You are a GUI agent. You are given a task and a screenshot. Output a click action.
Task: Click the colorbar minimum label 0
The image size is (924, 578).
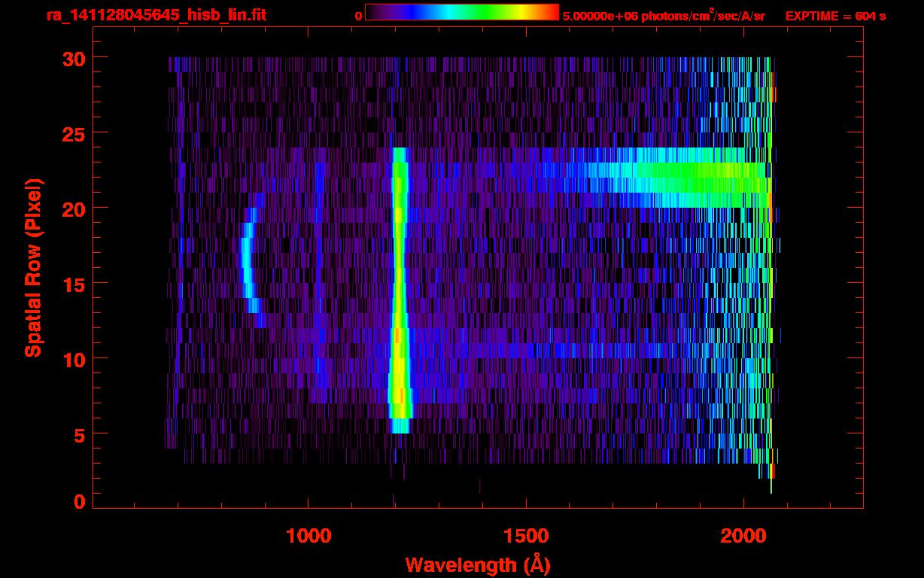358,16
